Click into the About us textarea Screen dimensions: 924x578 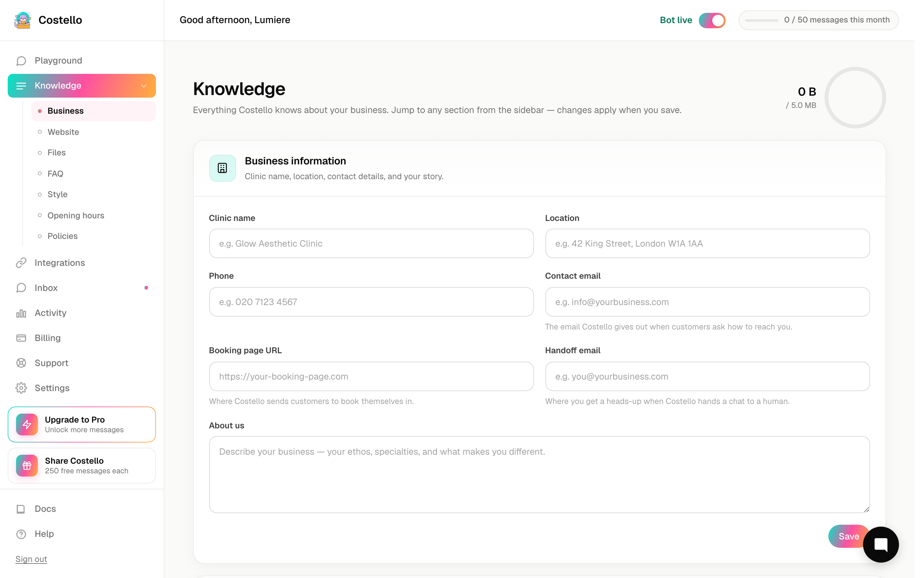539,474
